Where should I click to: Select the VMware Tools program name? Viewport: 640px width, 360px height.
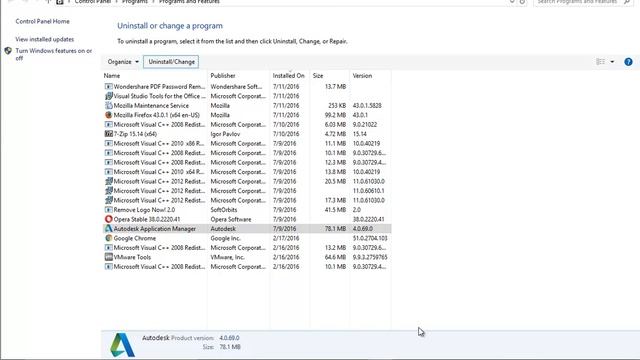[132, 257]
